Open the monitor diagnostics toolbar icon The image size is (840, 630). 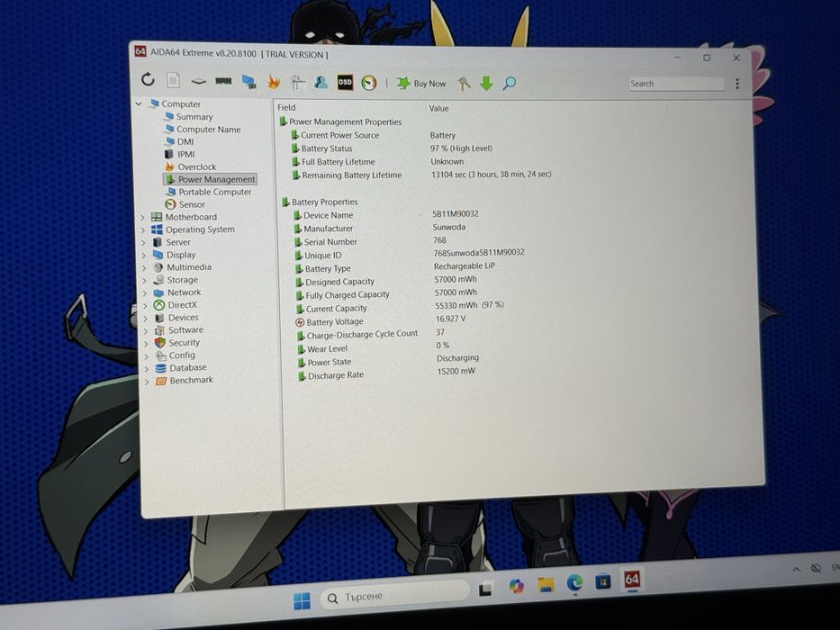248,81
